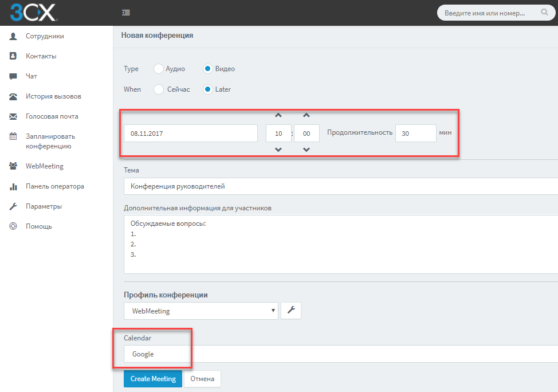
Task: Open Запланировать конференцию page
Action: [x=50, y=141]
